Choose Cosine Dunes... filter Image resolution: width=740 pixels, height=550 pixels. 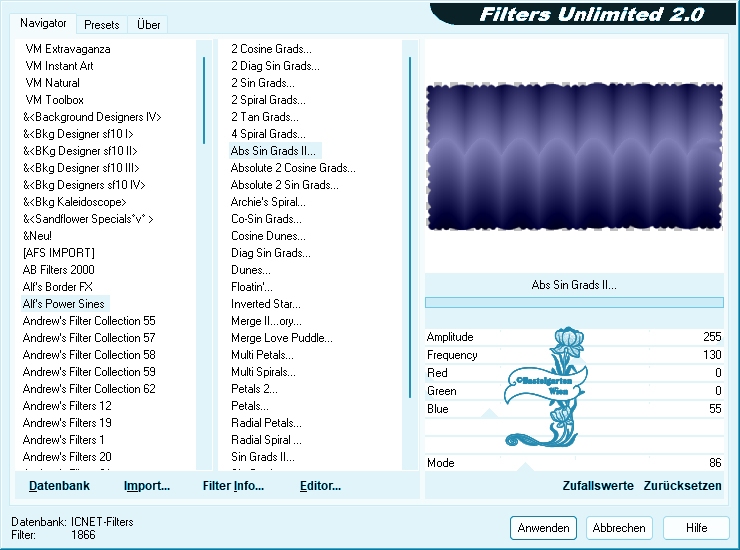coord(268,236)
